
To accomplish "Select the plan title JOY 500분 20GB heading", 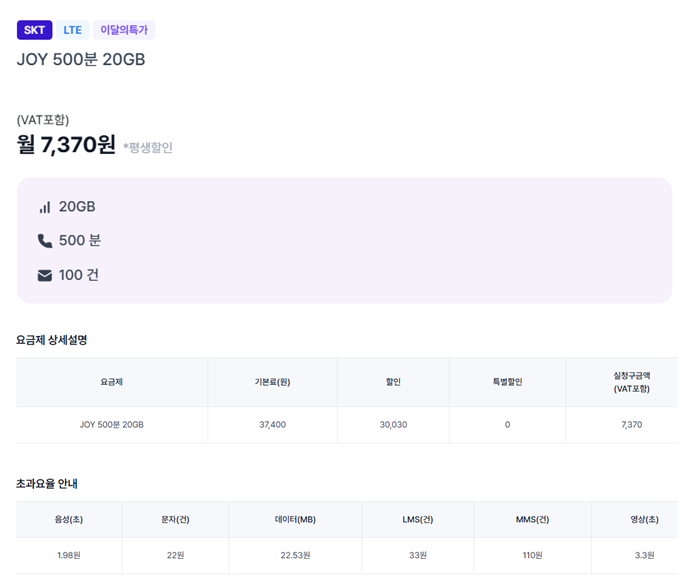I will point(81,59).
